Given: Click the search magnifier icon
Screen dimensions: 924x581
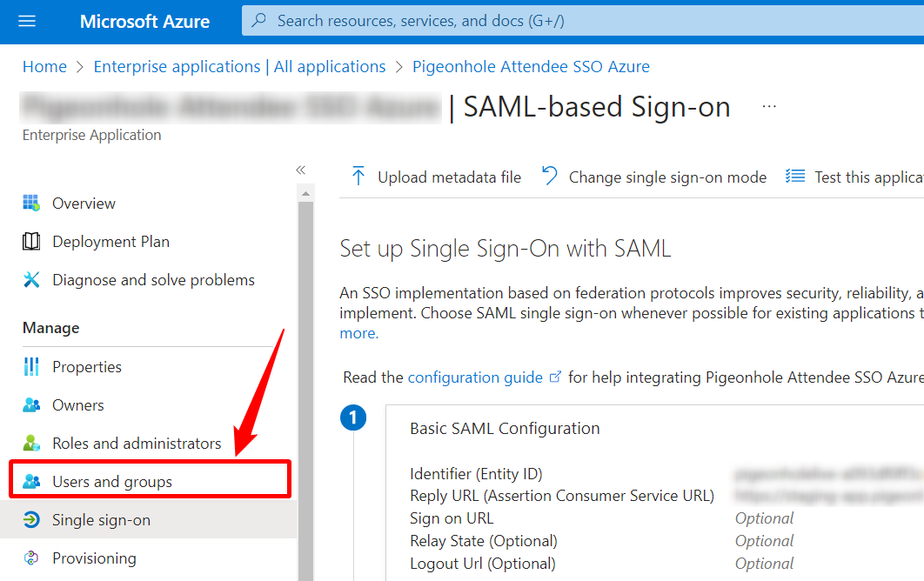Looking at the screenshot, I should pyautogui.click(x=258, y=21).
